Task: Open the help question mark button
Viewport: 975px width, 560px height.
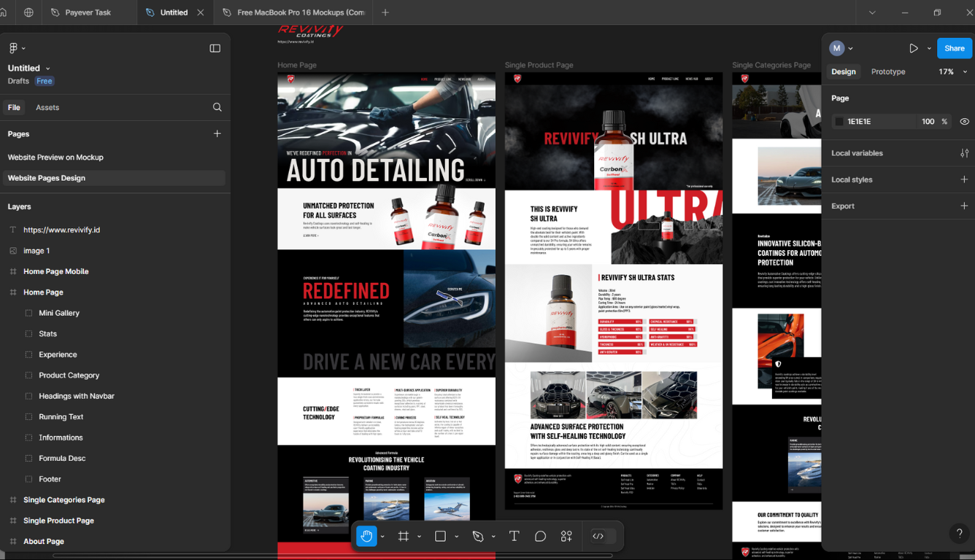Action: 960,534
